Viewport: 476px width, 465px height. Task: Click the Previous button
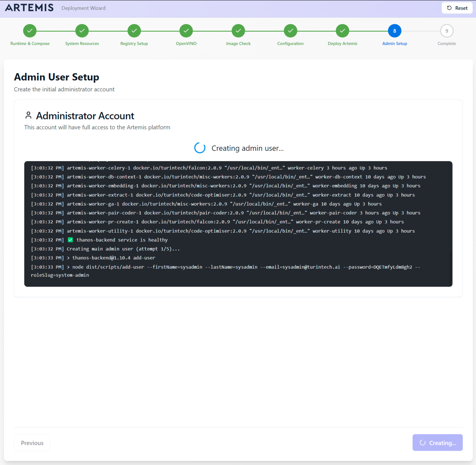(32, 442)
